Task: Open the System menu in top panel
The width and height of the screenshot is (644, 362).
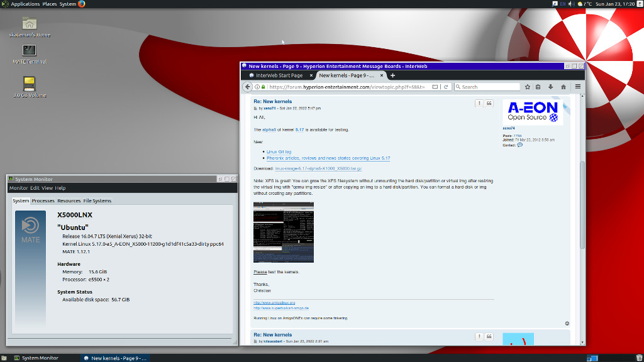Action: click(x=68, y=4)
